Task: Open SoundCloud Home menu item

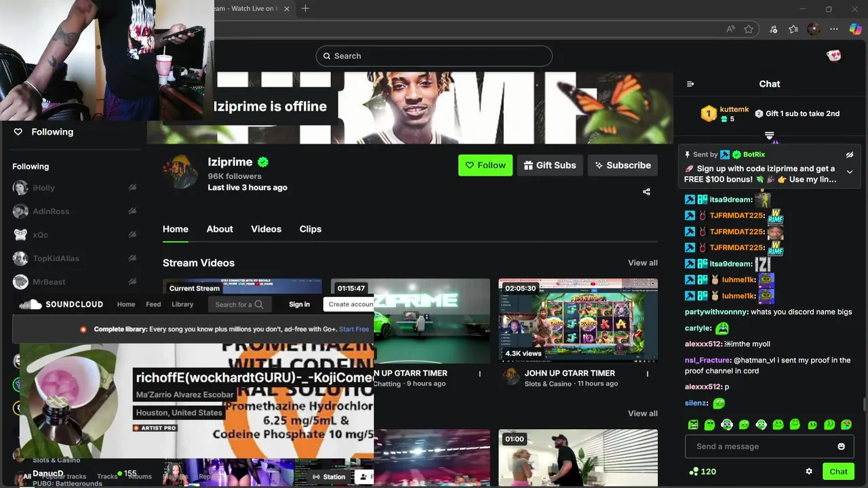Action: click(x=126, y=304)
